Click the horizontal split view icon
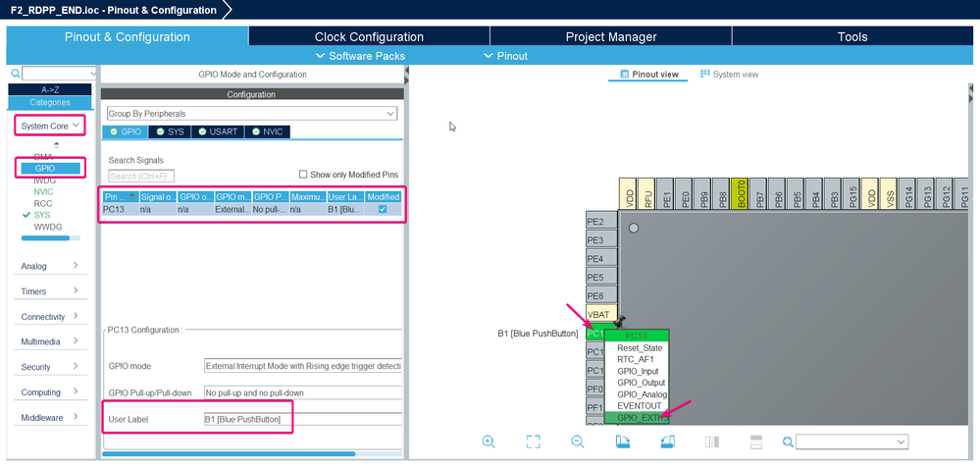Viewport: 980px width, 467px height. pyautogui.click(x=756, y=442)
